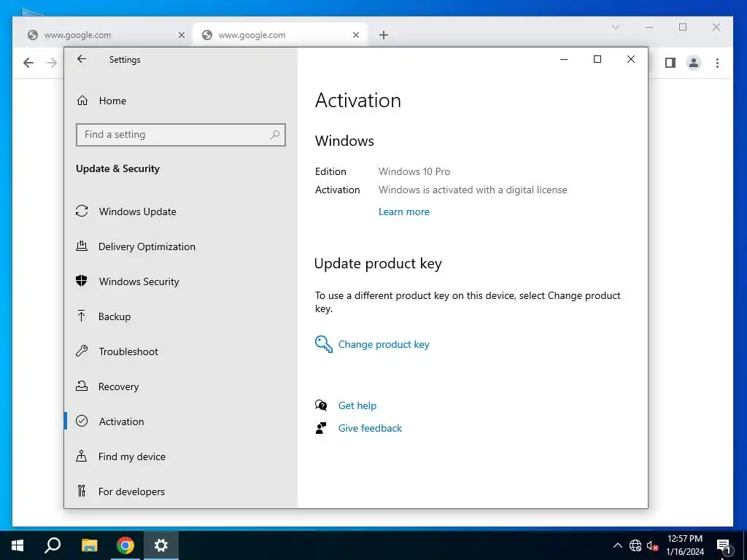The width and height of the screenshot is (747, 560).
Task: Open Chrome profile avatar
Action: click(x=694, y=63)
